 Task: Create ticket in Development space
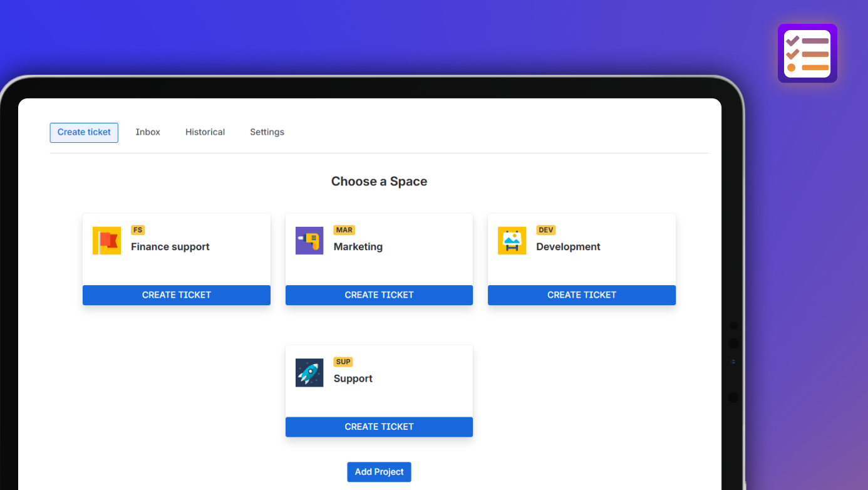(582, 295)
